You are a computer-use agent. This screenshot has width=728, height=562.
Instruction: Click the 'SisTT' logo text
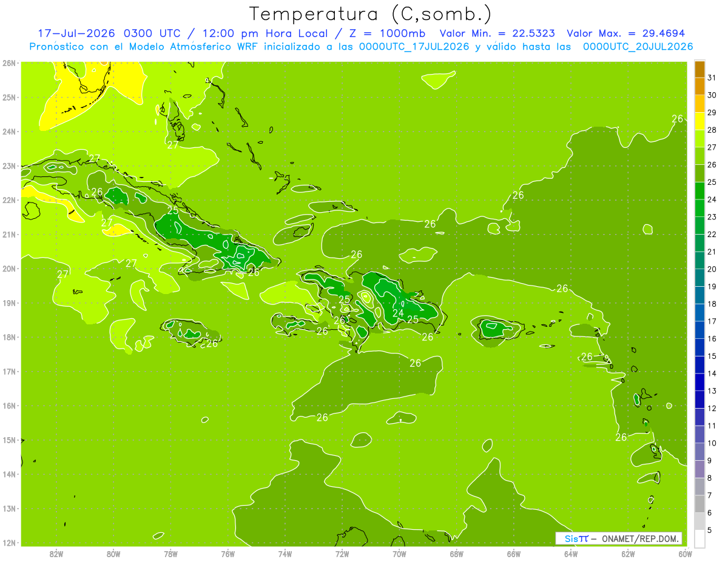pyautogui.click(x=576, y=538)
